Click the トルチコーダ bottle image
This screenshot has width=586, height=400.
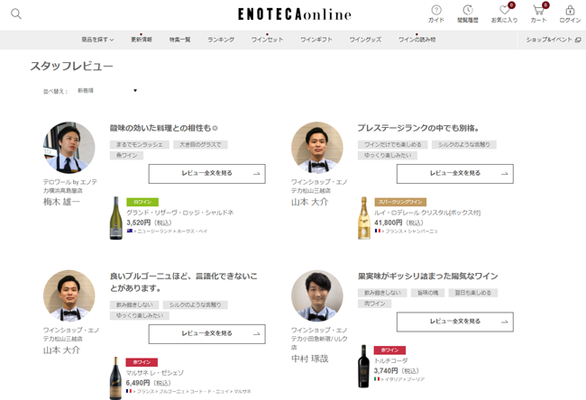coord(364,366)
